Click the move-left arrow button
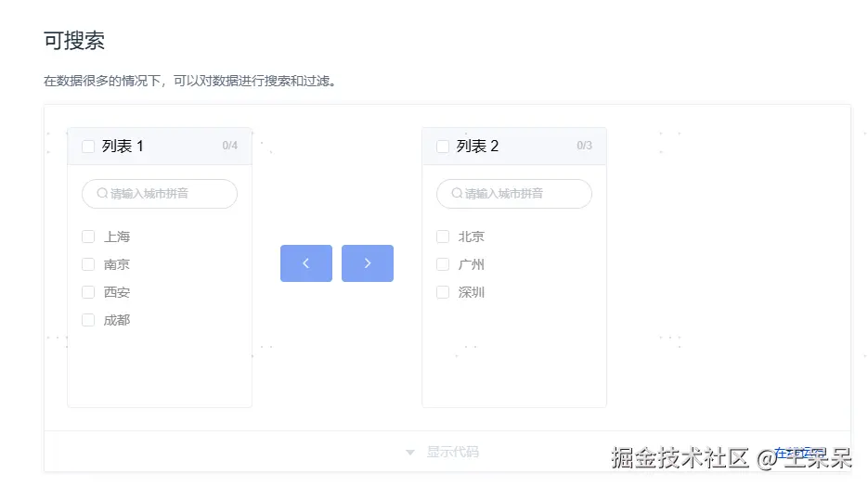Image resolution: width=868 pixels, height=486 pixels. coord(306,263)
